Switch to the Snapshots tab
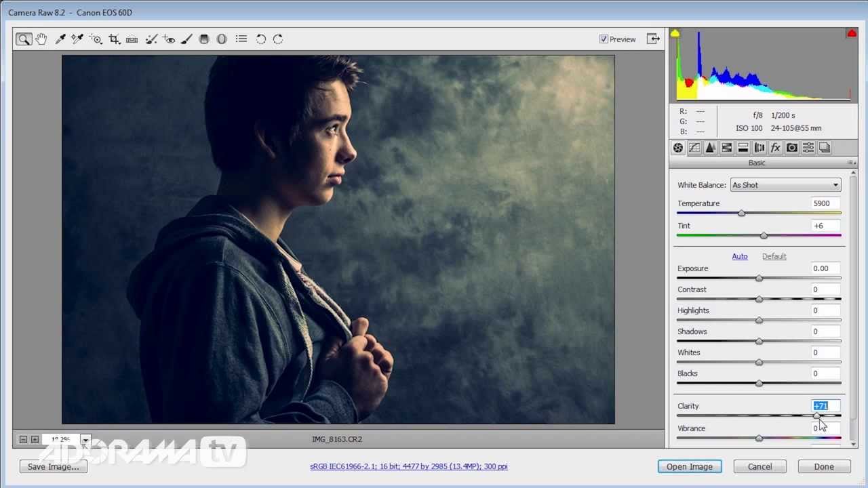The width and height of the screenshot is (868, 488). coord(824,148)
